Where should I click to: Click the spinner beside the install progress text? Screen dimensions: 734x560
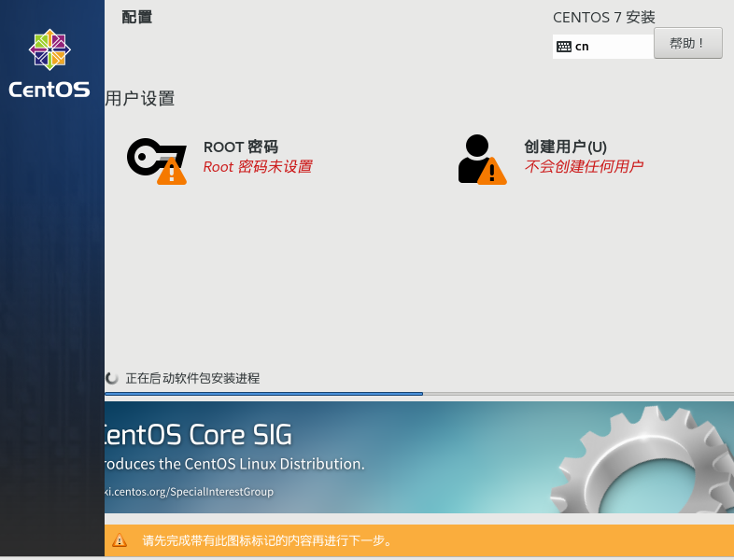111,378
